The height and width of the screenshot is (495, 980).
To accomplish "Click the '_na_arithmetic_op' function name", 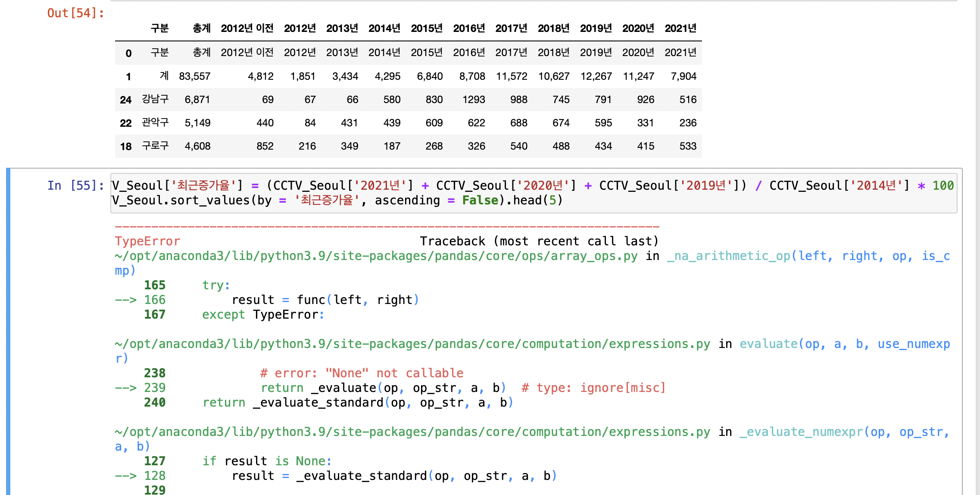I will coord(729,256).
